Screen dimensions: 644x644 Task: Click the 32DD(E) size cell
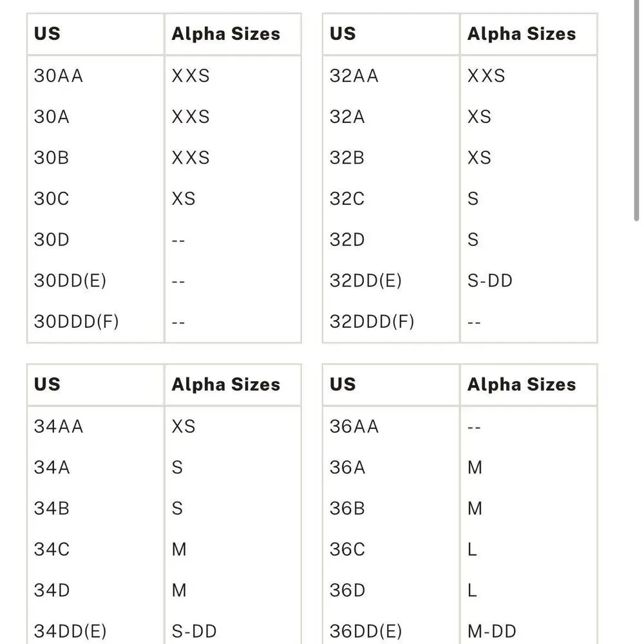click(366, 281)
